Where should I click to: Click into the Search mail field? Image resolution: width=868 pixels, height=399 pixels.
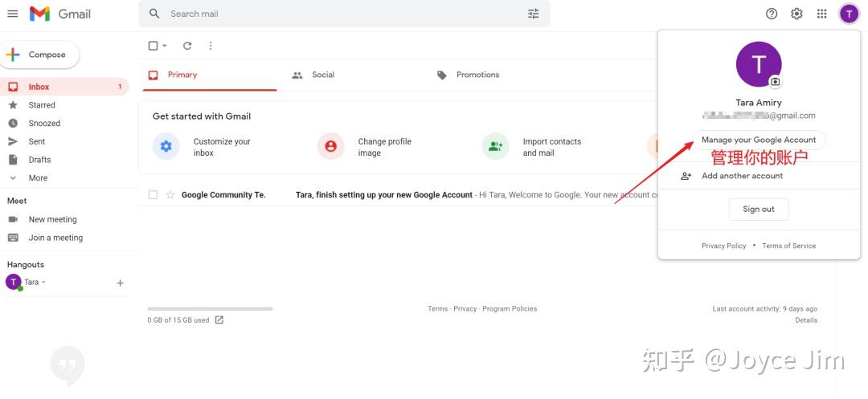point(338,14)
